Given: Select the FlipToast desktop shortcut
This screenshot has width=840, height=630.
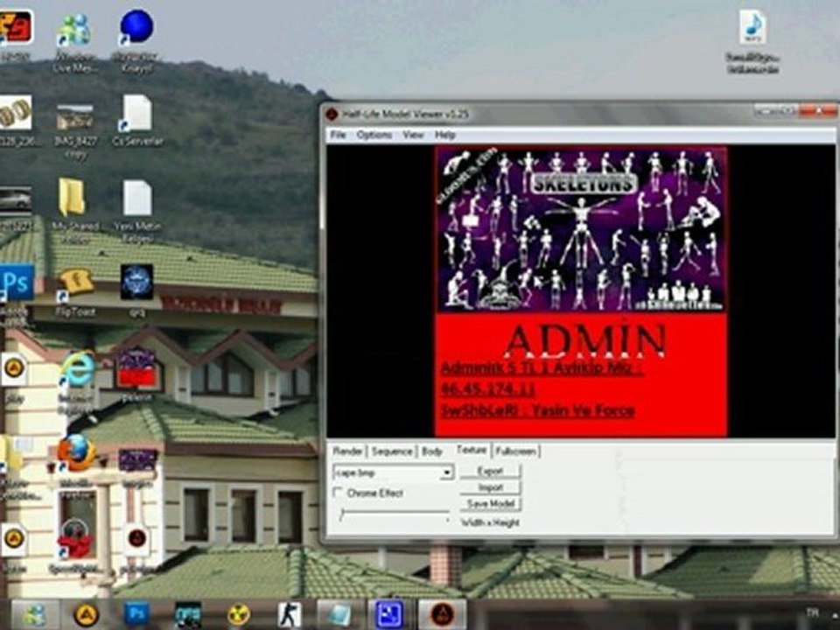Looking at the screenshot, I should 75,292.
